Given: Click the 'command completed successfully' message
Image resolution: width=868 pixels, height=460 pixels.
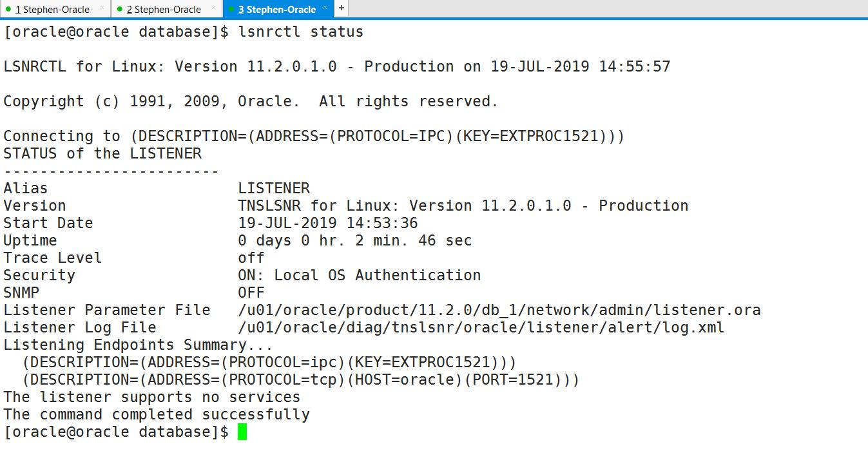Looking at the screenshot, I should tap(155, 414).
